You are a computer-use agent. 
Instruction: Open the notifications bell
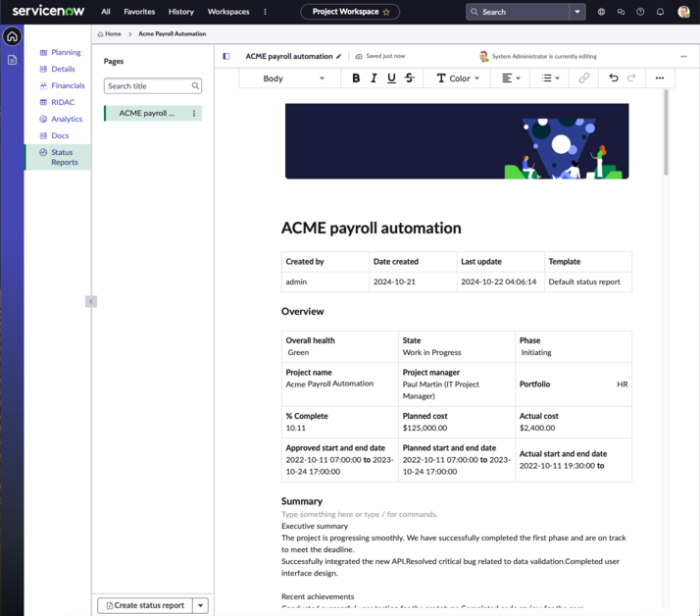coord(660,12)
